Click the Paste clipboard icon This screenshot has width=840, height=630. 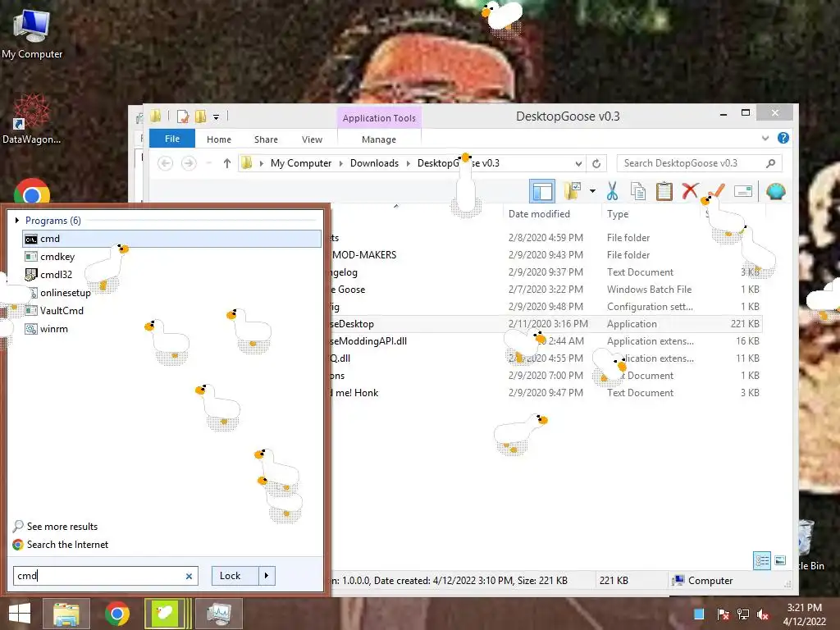(x=664, y=191)
